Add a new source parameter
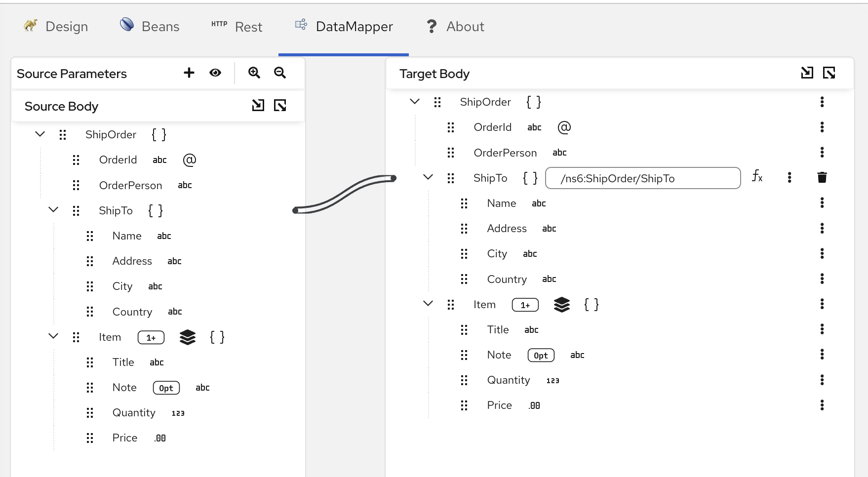This screenshot has height=477, width=868. pyautogui.click(x=189, y=73)
